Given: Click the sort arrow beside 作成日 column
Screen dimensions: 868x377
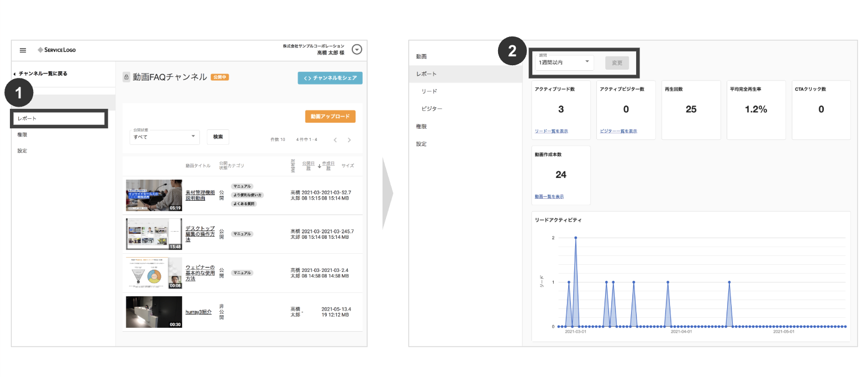Looking at the screenshot, I should (319, 166).
